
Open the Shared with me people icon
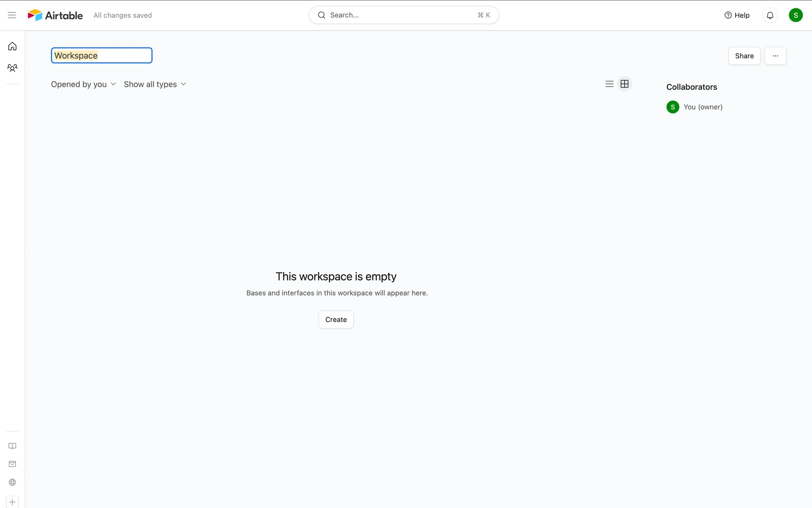tap(12, 68)
